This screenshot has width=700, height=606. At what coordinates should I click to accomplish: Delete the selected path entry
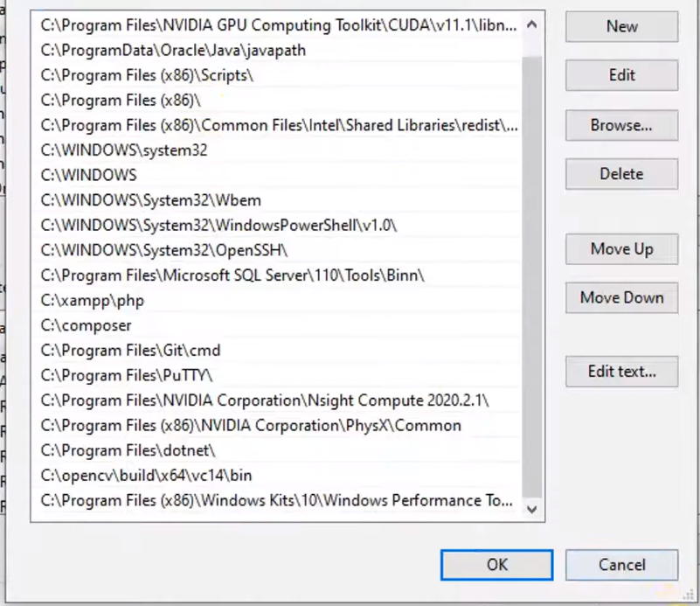[622, 174]
